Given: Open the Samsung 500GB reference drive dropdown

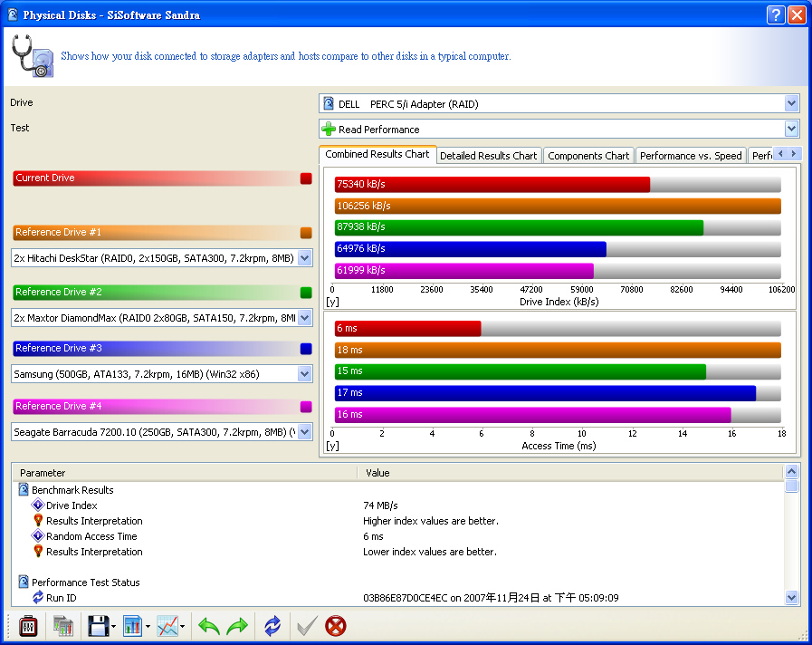Looking at the screenshot, I should click(305, 373).
